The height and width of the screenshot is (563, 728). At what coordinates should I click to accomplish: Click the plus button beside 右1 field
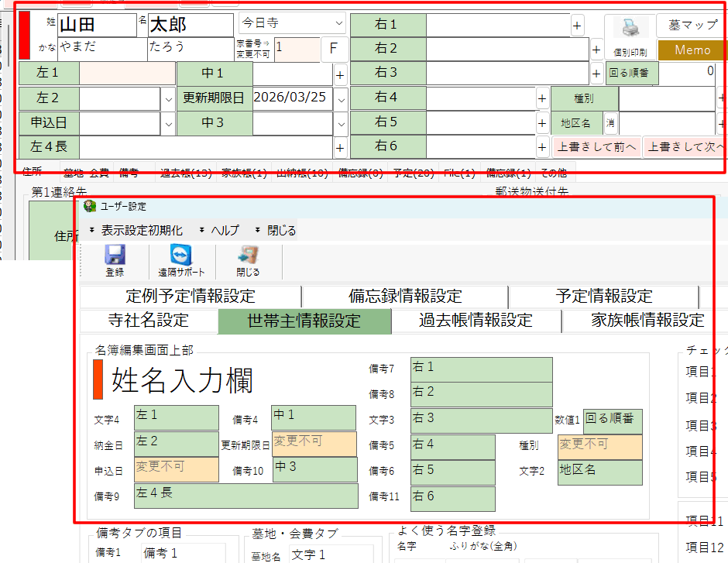tap(577, 26)
